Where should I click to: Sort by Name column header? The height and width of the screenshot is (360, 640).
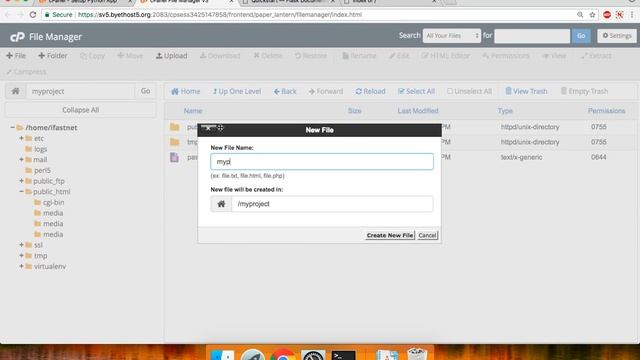tap(193, 111)
